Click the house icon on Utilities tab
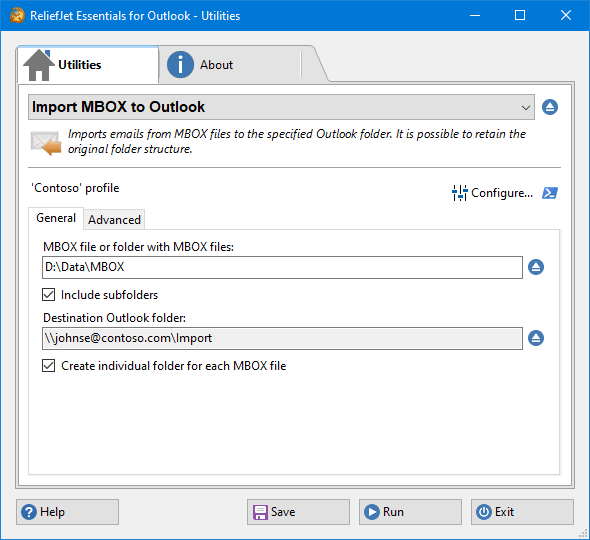Viewport: 590px width, 540px height. 38,65
